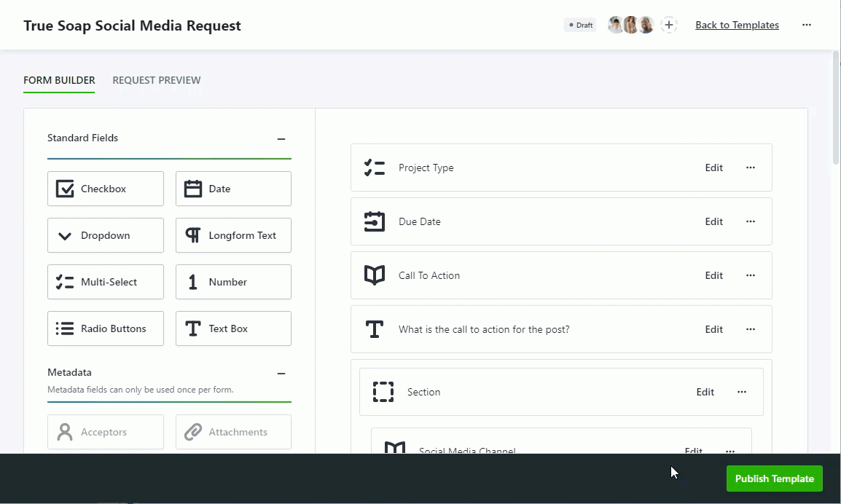Edit the Due Date field
Image resolution: width=841 pixels, height=504 pixels.
pyautogui.click(x=714, y=221)
